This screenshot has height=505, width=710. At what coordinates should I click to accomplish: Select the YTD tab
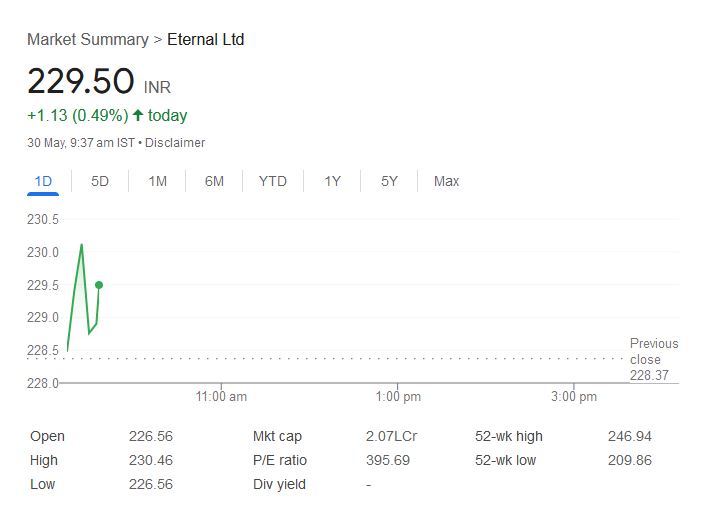[272, 181]
